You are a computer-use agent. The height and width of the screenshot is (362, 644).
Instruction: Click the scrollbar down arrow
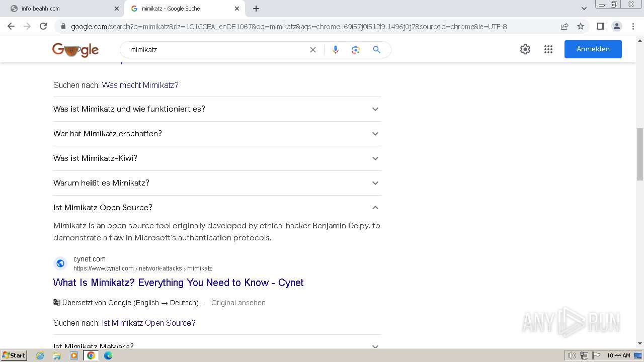(639, 343)
